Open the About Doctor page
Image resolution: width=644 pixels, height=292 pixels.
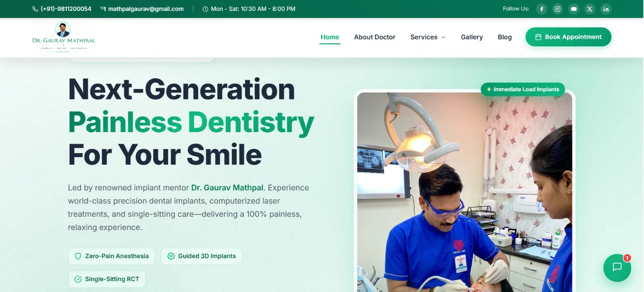375,37
